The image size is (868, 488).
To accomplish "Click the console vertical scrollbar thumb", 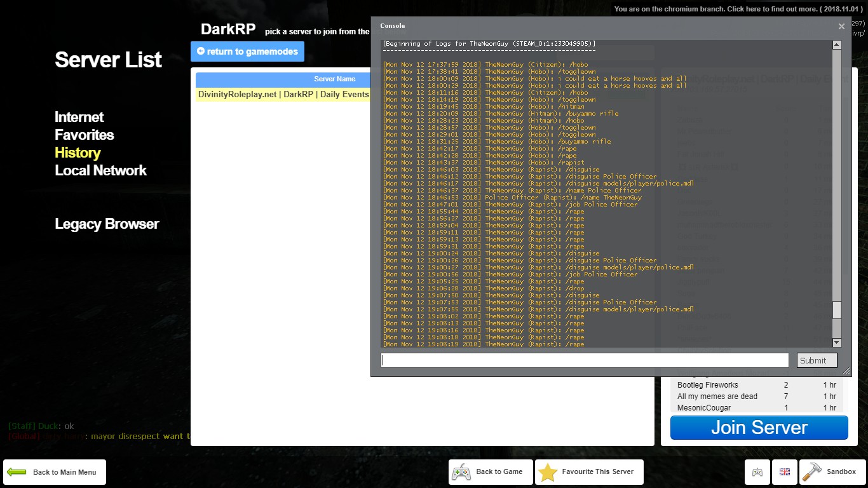I will [837, 309].
